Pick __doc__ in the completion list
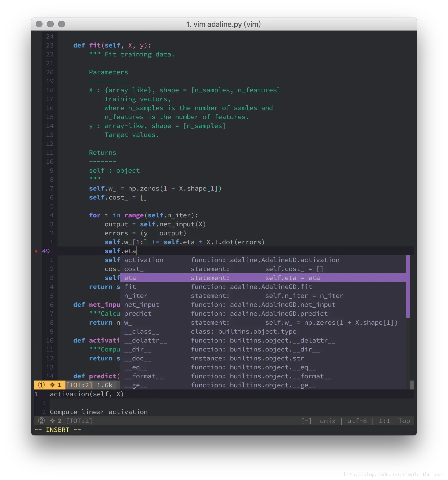448x480 pixels. click(x=263, y=358)
